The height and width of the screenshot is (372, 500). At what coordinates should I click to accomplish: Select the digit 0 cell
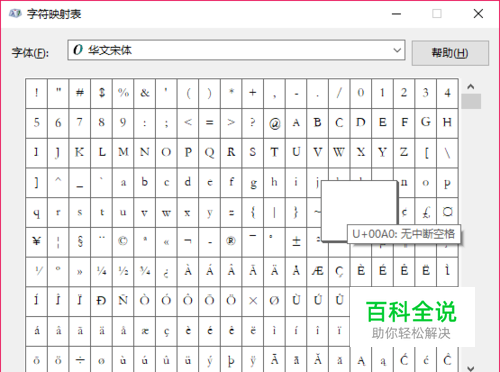pos(361,93)
